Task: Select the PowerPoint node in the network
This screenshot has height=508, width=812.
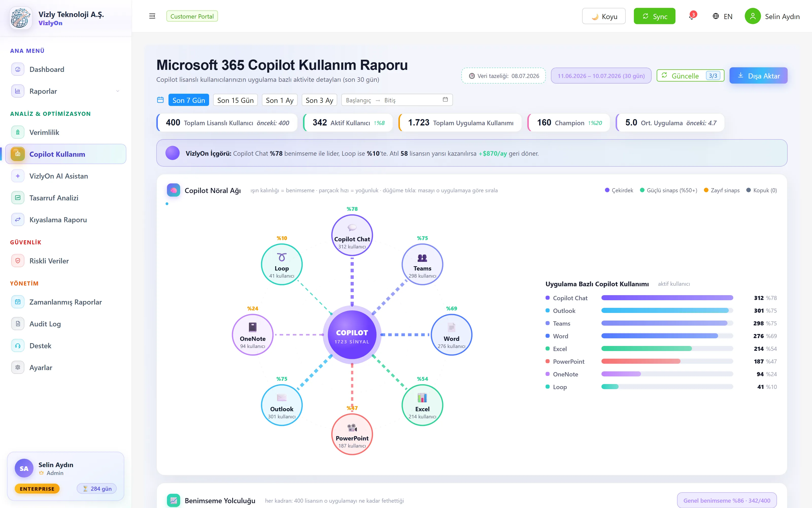Action: click(x=352, y=434)
